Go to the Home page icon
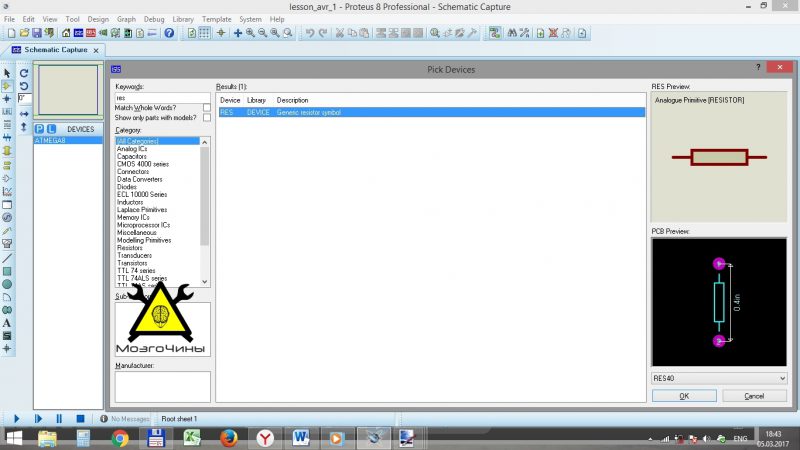Viewport: 800px width, 450px height. 66,33
